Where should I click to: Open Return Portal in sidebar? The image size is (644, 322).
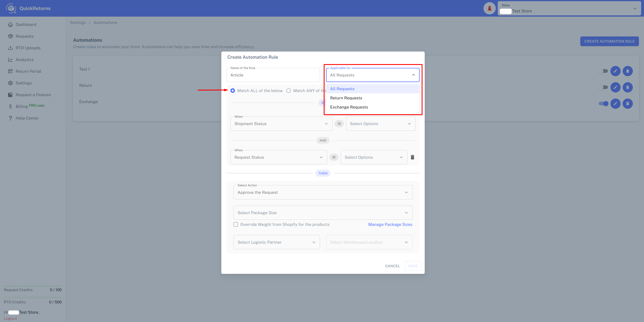28,71
